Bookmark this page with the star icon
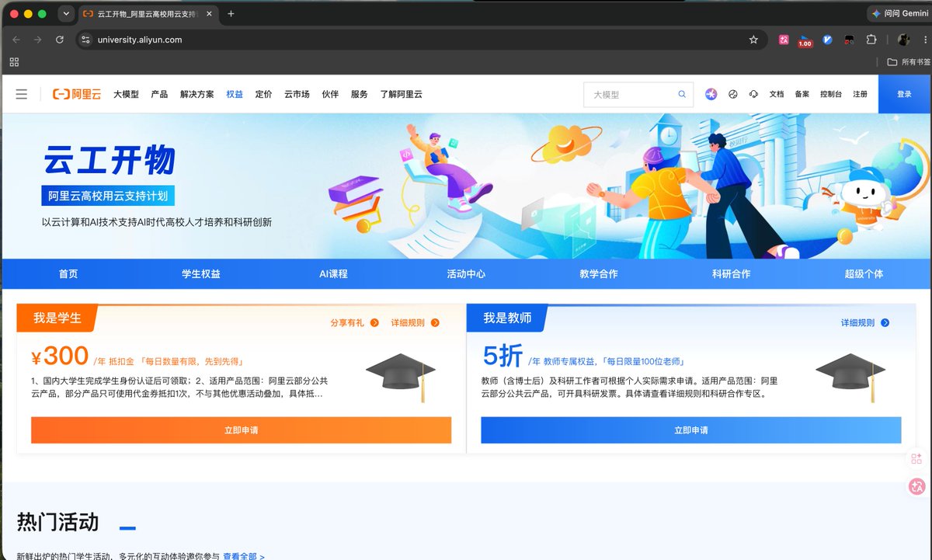The width and height of the screenshot is (932, 560). tap(753, 40)
